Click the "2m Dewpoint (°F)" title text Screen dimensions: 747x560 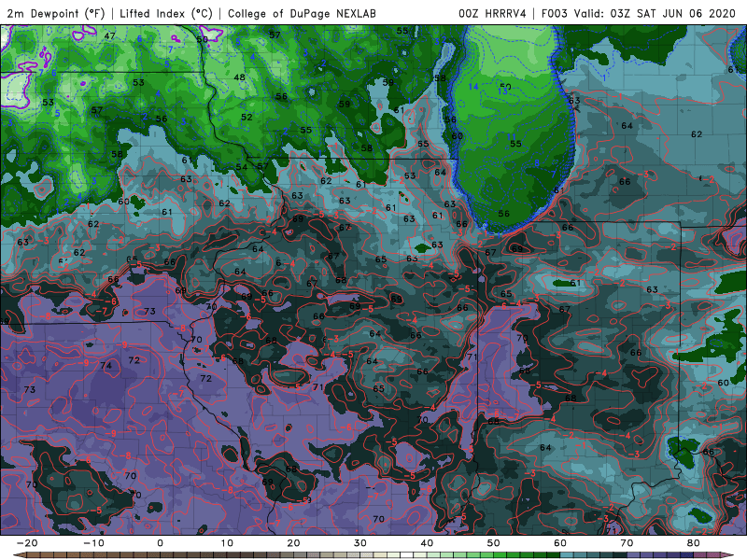(56, 13)
